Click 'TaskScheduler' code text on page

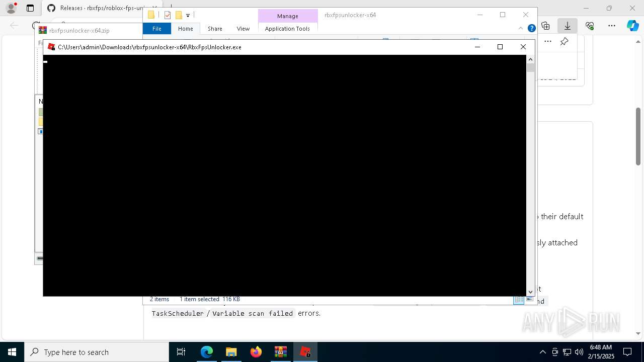[x=178, y=313]
